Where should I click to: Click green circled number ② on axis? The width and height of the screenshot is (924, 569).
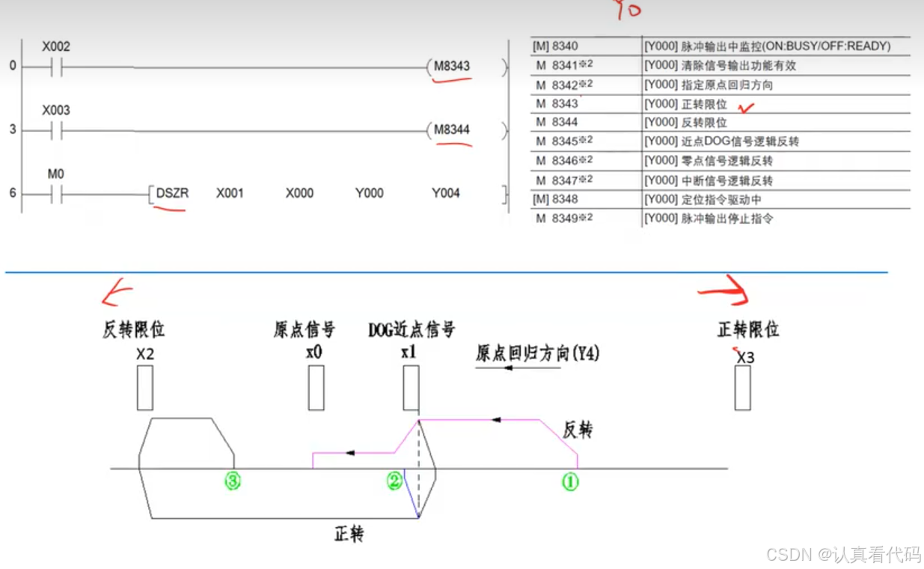pyautogui.click(x=394, y=481)
